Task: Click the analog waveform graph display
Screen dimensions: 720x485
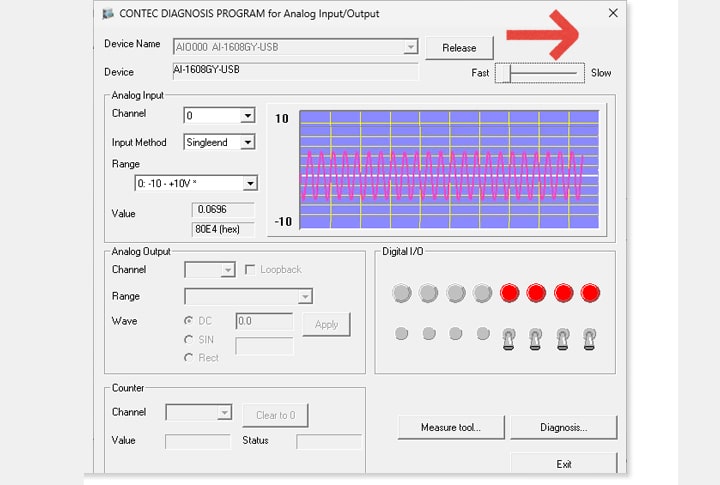Action: pos(449,169)
